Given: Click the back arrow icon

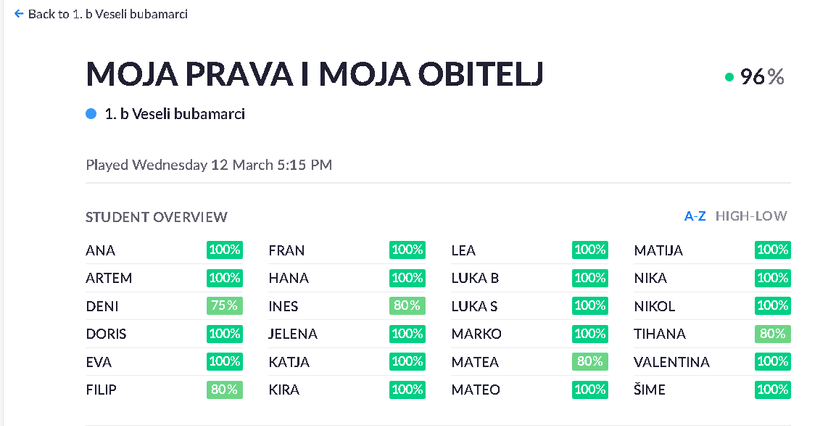Looking at the screenshot, I should pyautogui.click(x=18, y=14).
